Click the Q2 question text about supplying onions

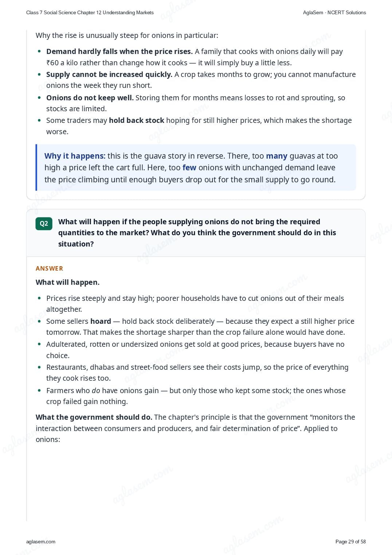(197, 233)
